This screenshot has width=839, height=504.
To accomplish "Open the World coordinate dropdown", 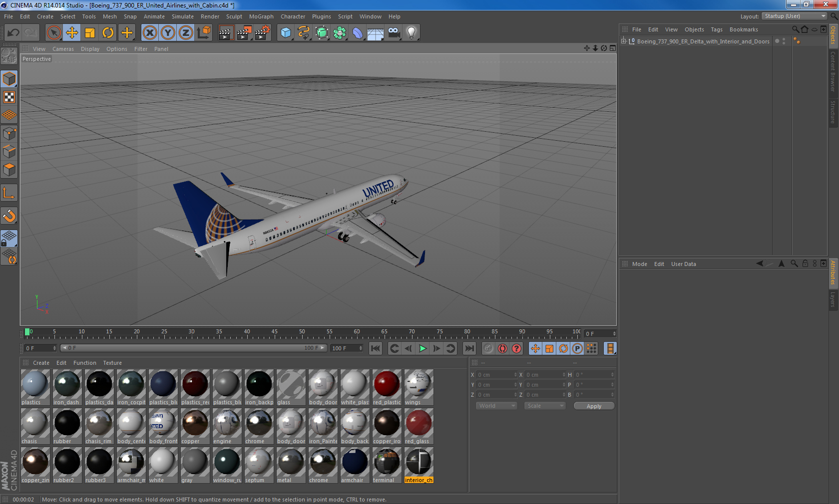I will [x=496, y=406].
